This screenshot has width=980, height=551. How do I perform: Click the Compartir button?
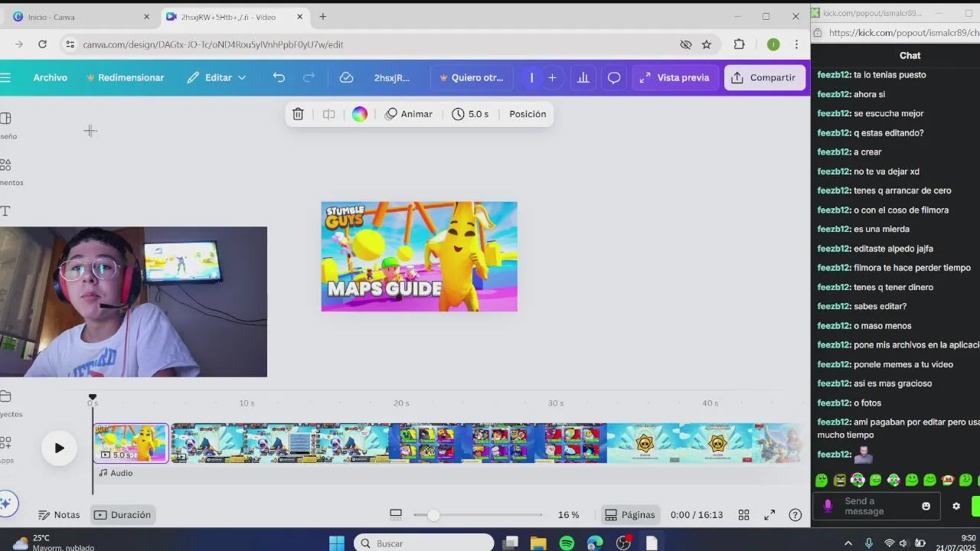[763, 77]
